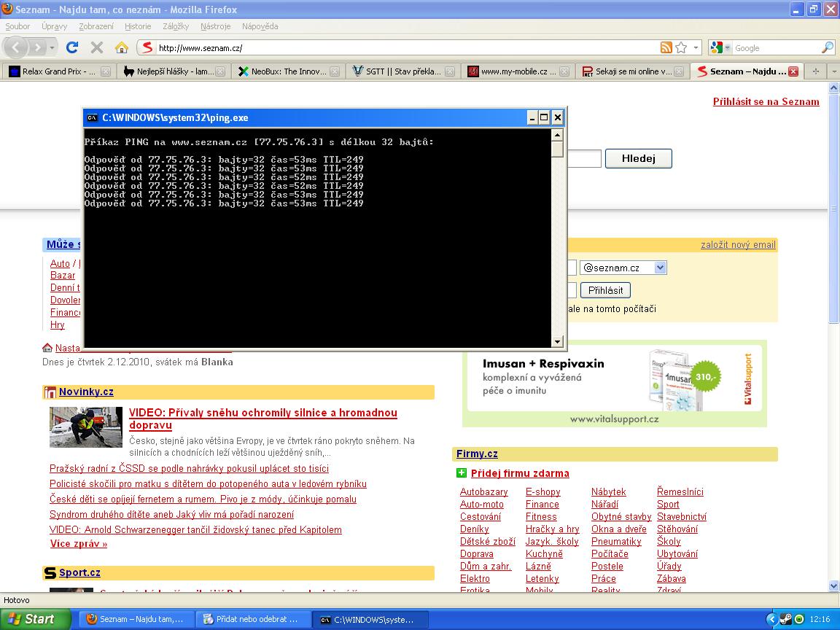The image size is (840, 630).
Task: Open ping.exe window system menu icon
Action: click(93, 118)
